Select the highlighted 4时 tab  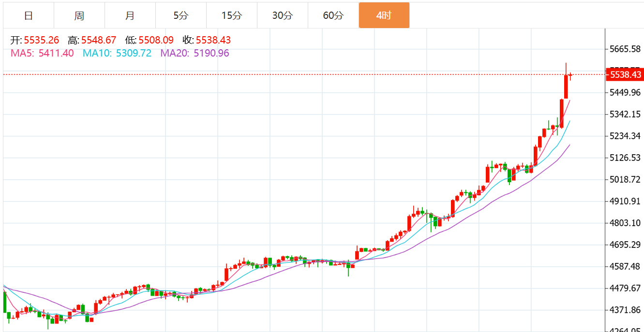(x=384, y=15)
